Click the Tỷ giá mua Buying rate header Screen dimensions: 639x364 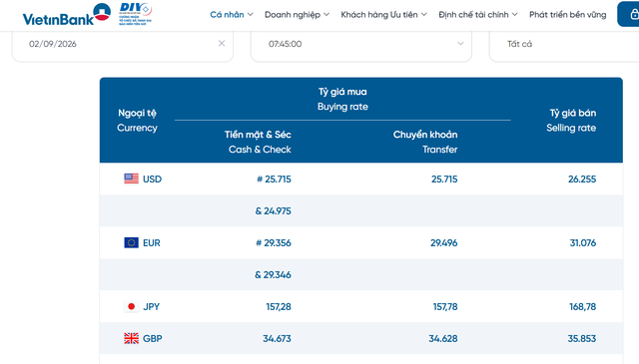tap(342, 99)
